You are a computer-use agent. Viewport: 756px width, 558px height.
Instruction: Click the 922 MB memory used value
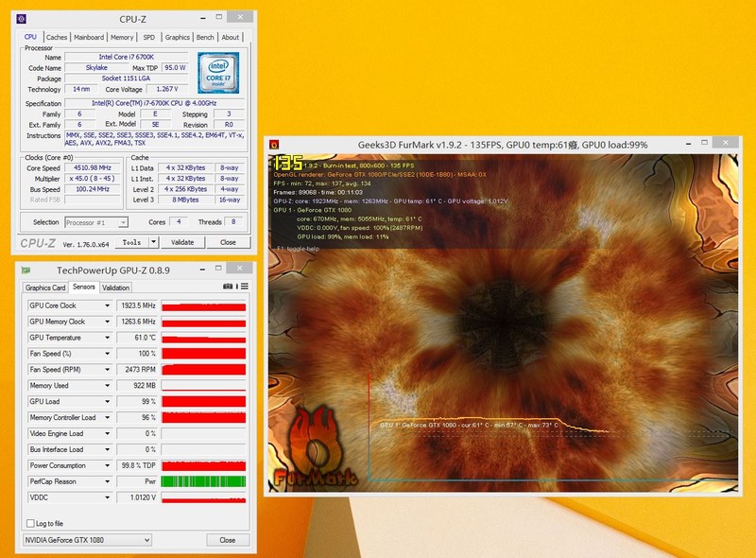click(137, 385)
